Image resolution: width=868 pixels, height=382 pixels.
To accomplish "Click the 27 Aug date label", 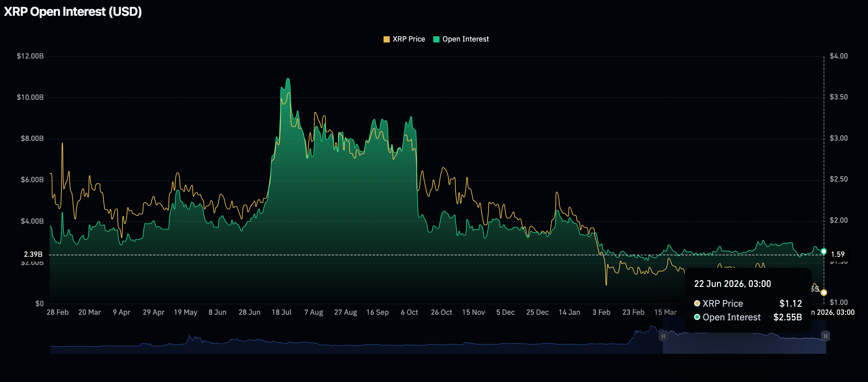I will coord(346,312).
